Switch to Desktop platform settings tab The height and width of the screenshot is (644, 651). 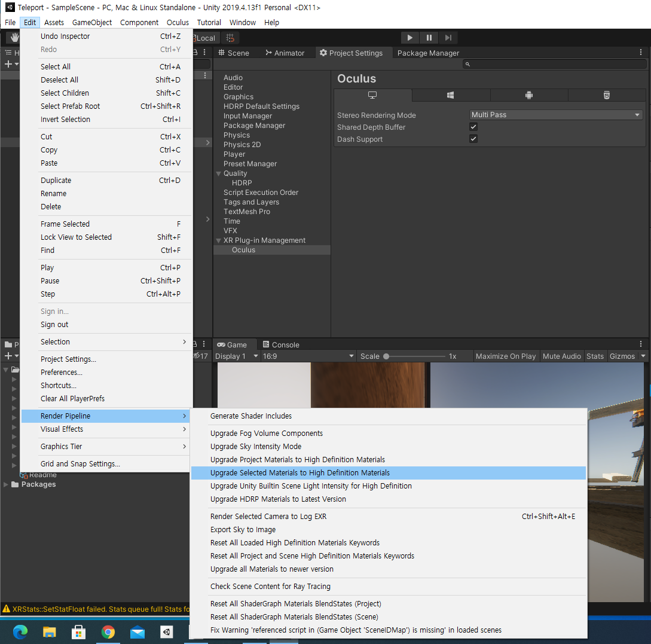[x=372, y=95]
